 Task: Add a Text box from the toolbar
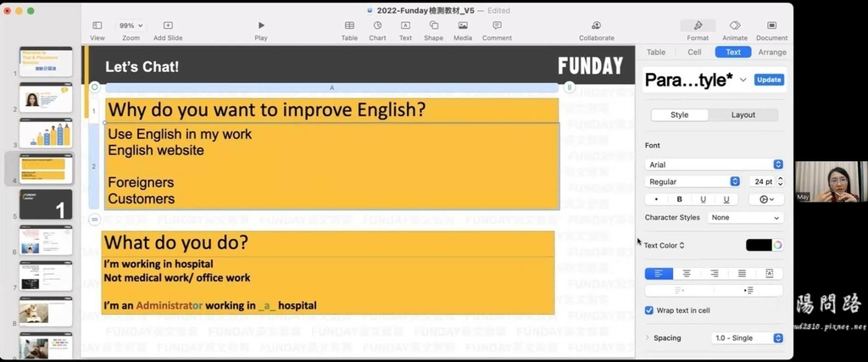pyautogui.click(x=406, y=25)
